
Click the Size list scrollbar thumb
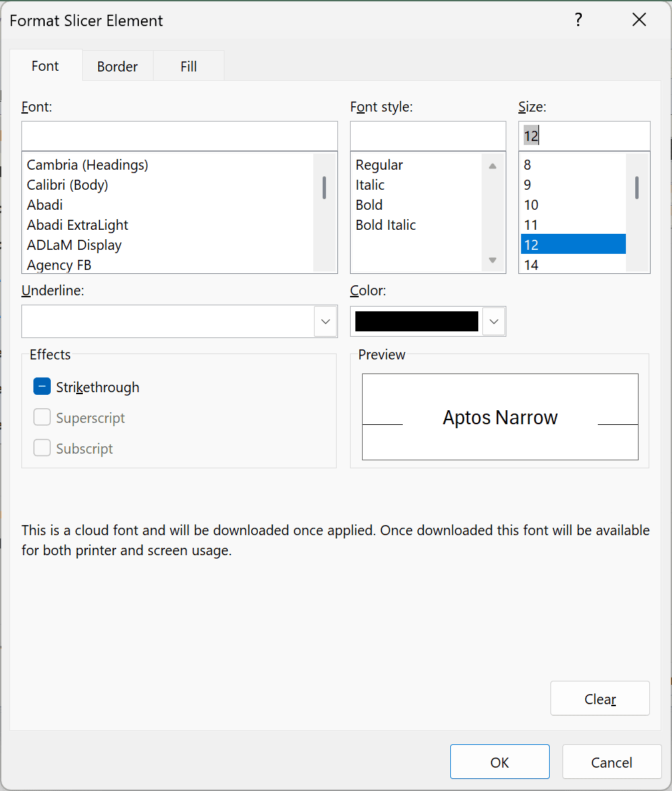tap(637, 188)
